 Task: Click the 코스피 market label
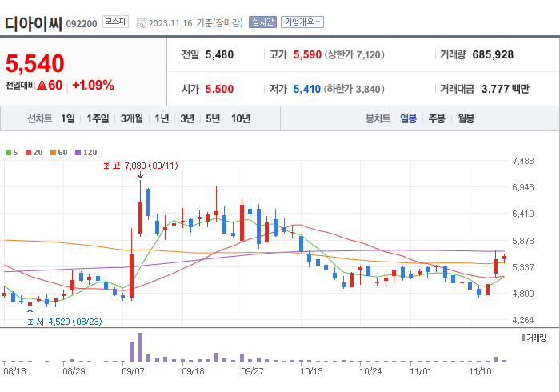click(115, 22)
